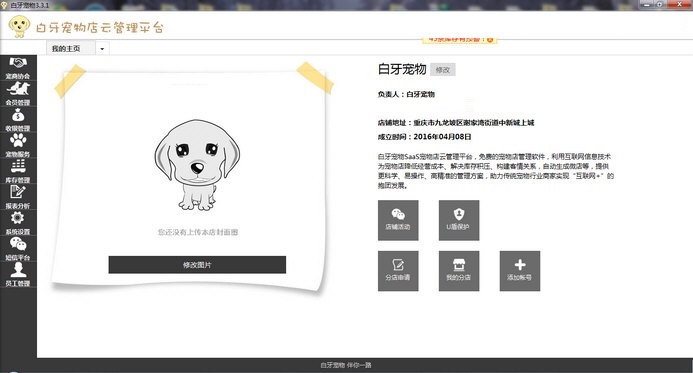Click 白牙宠物 伴你一路 in the status bar

pos(346,365)
